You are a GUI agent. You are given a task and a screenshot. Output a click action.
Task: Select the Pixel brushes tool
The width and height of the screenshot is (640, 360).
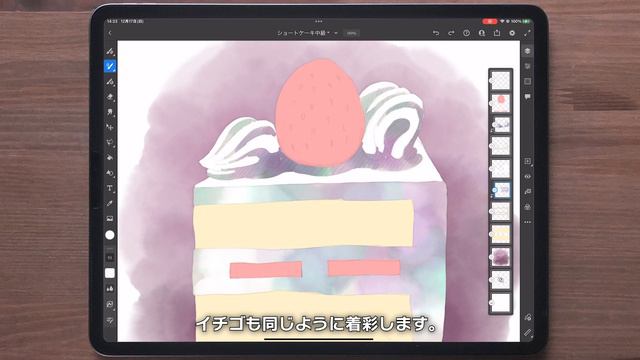(x=110, y=51)
